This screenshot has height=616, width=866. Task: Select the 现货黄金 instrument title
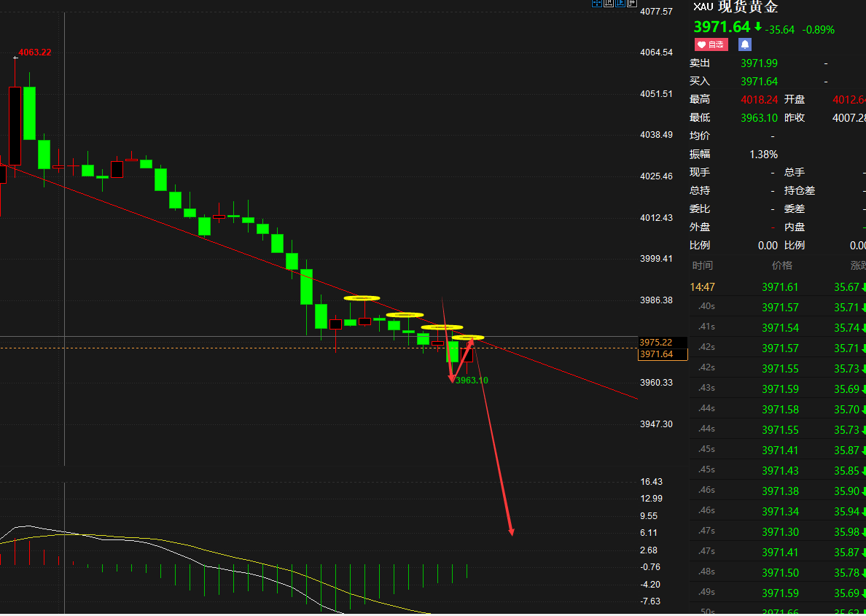click(x=748, y=7)
